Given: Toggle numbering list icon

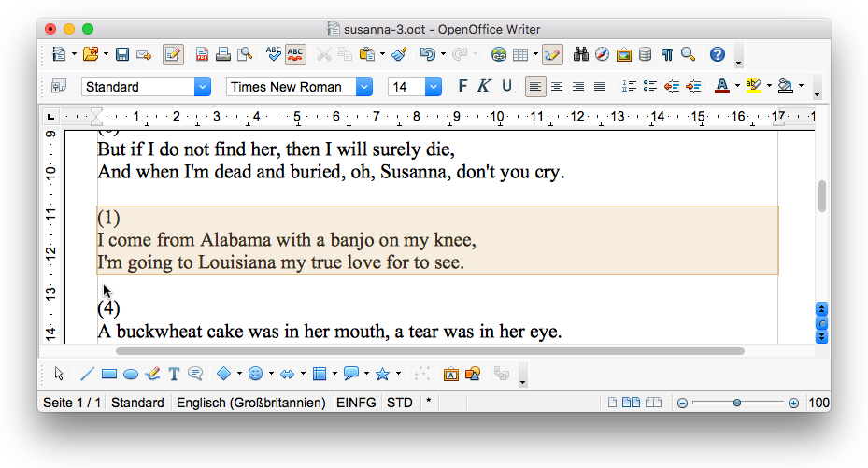Looking at the screenshot, I should 629,86.
